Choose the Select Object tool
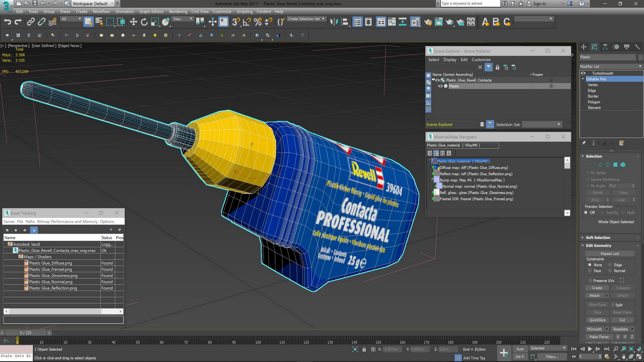The width and height of the screenshot is (644, 362). coord(88,22)
